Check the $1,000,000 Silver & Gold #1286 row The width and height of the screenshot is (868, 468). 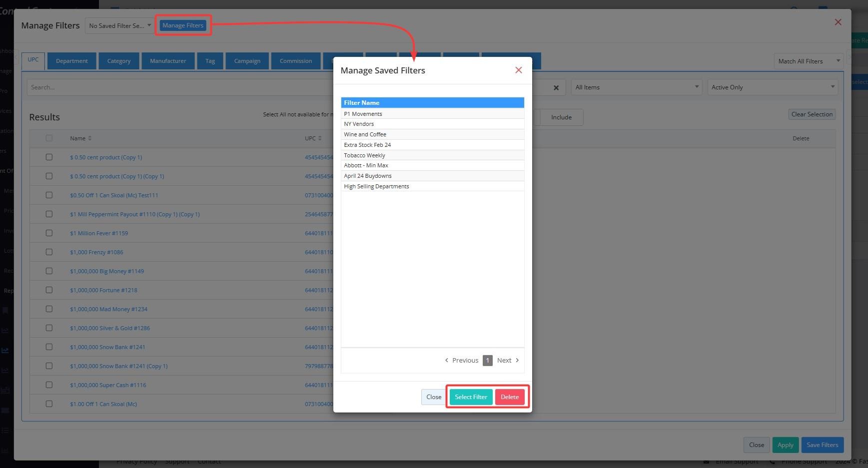tap(49, 328)
